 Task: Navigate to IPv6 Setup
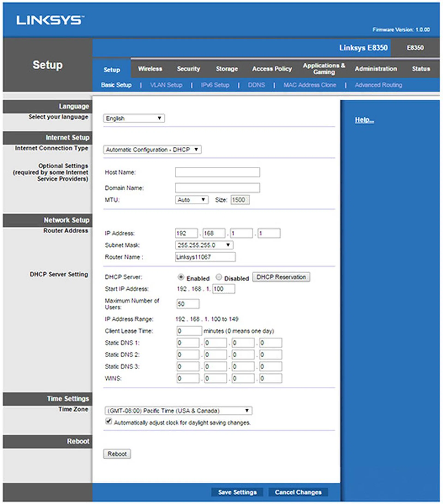tap(215, 85)
